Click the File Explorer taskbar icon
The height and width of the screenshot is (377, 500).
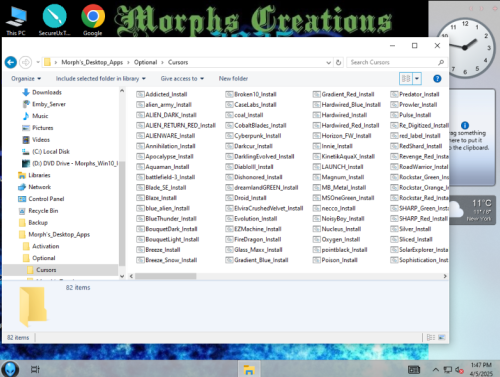pyautogui.click(x=249, y=369)
